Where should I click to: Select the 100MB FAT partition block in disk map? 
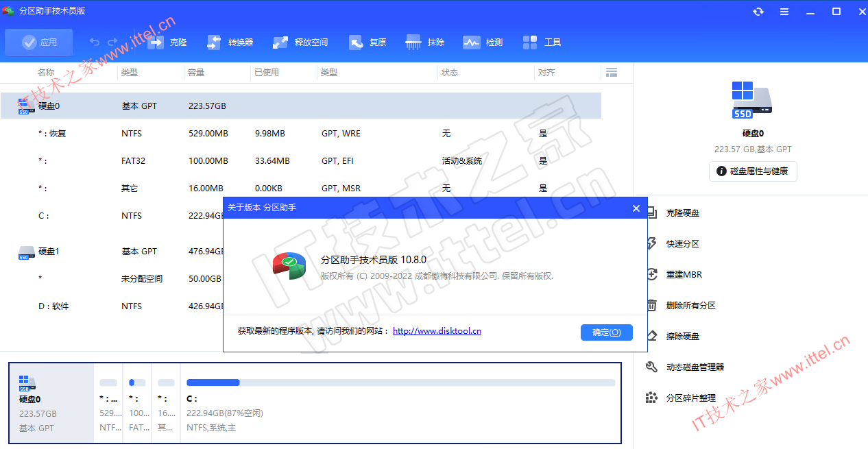tap(137, 402)
